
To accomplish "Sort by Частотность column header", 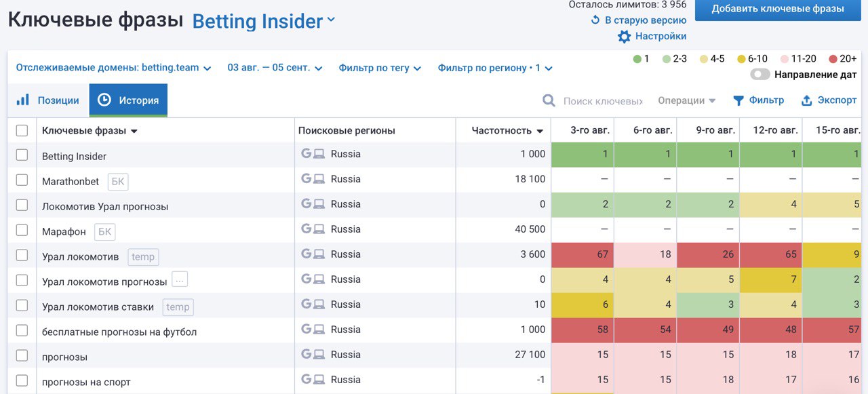I will pos(507,131).
